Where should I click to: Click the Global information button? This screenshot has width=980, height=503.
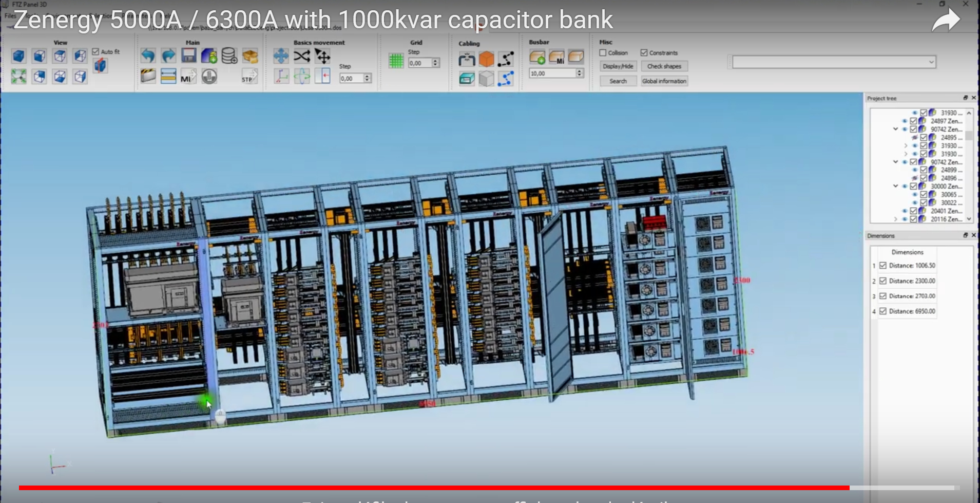click(664, 81)
